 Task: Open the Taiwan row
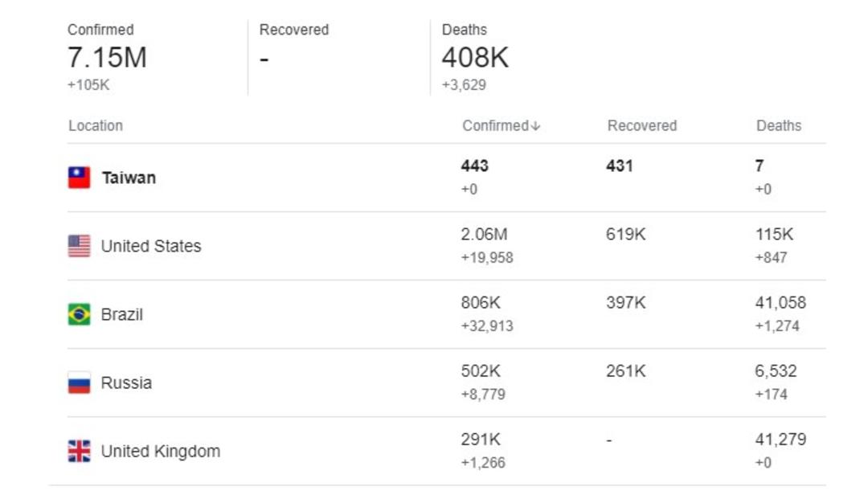click(x=447, y=178)
